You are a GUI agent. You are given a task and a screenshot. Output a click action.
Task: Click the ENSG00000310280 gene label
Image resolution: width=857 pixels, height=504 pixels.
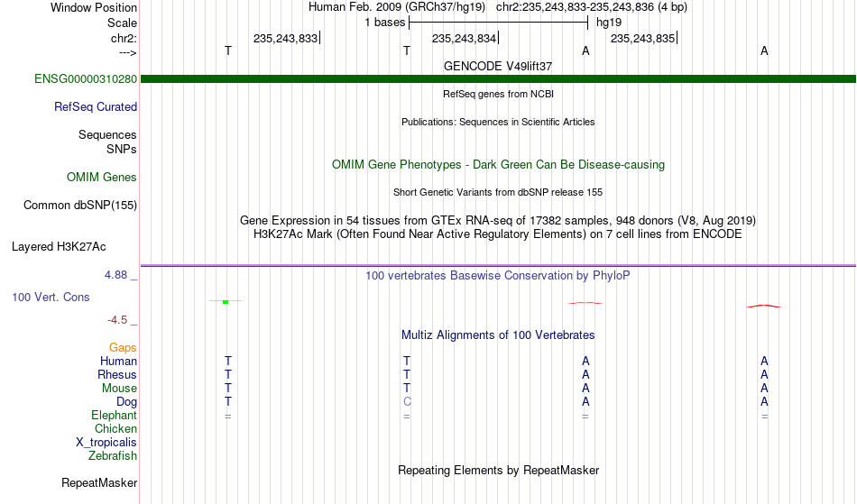point(86,79)
